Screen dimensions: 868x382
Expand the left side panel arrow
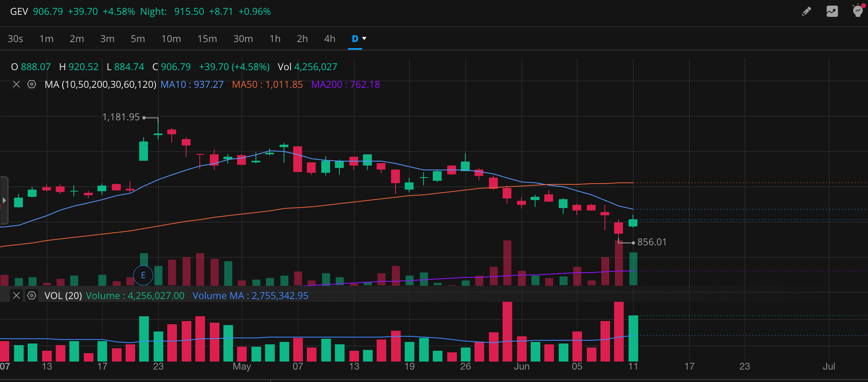[x=4, y=200]
